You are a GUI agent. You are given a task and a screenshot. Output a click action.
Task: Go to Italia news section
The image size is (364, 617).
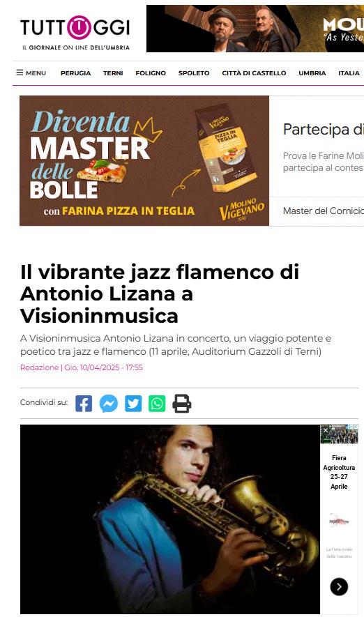[349, 73]
